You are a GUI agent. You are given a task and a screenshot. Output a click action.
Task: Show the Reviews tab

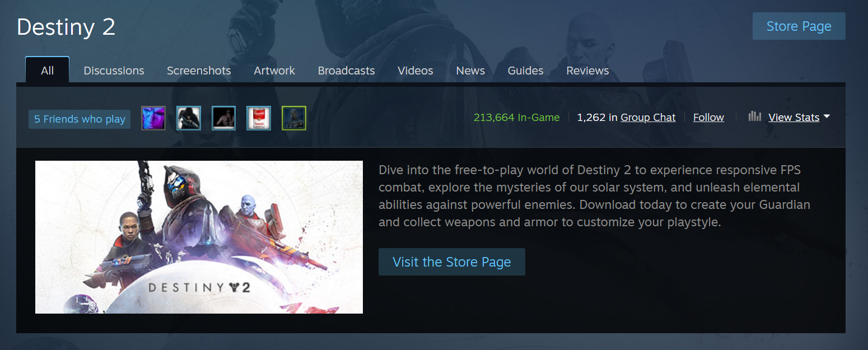(x=587, y=71)
